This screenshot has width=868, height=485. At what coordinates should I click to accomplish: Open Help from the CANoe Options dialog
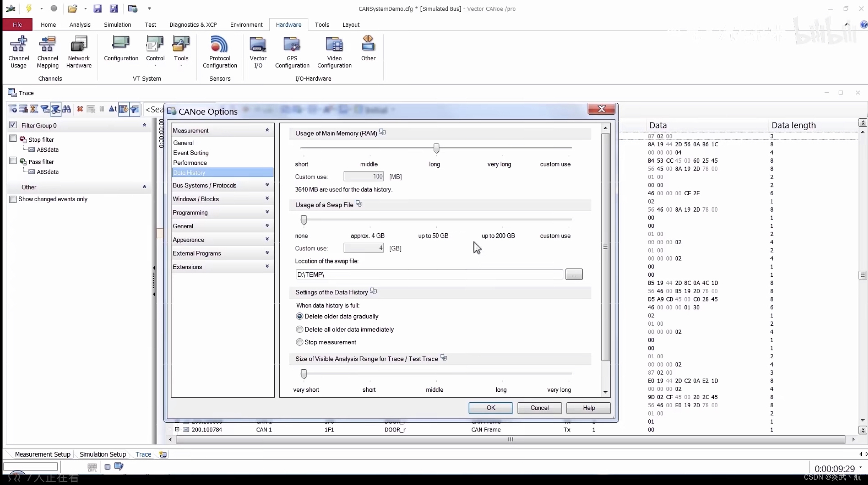[588, 408]
